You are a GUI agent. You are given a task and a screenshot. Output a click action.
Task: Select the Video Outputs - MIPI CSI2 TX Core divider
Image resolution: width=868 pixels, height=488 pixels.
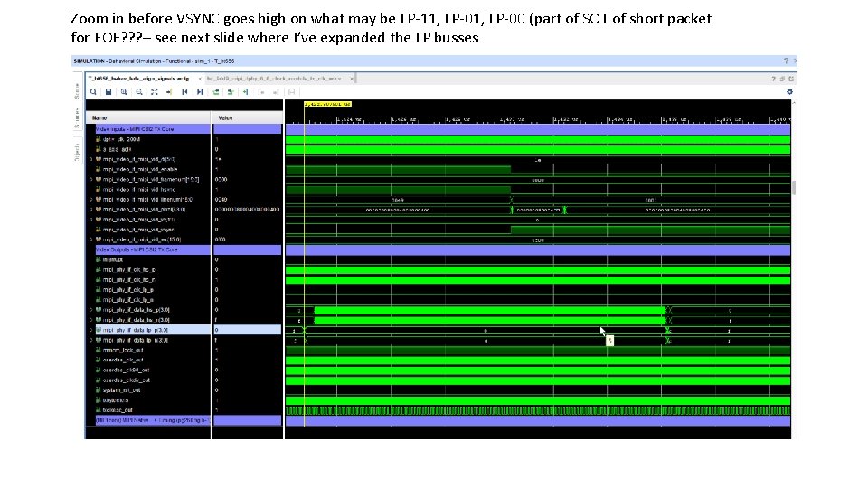152,249
